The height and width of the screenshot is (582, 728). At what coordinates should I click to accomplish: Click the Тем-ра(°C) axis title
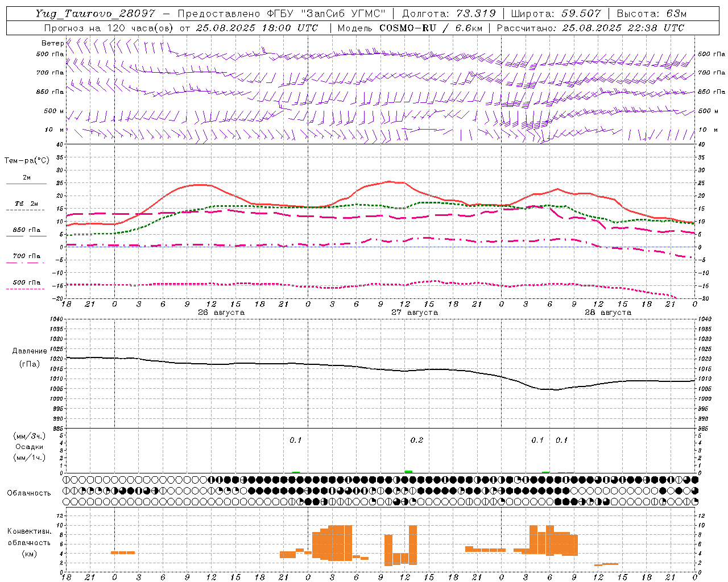point(27,161)
